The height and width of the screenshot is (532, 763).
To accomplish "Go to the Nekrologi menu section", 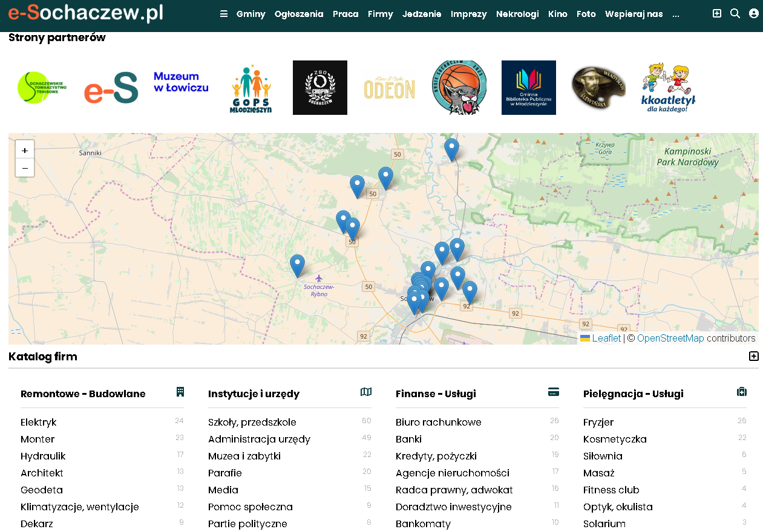I will [517, 14].
